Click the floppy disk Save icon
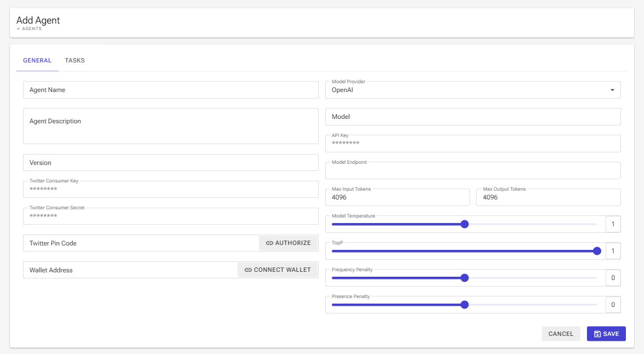Image resolution: width=644 pixels, height=354 pixels. click(x=597, y=334)
